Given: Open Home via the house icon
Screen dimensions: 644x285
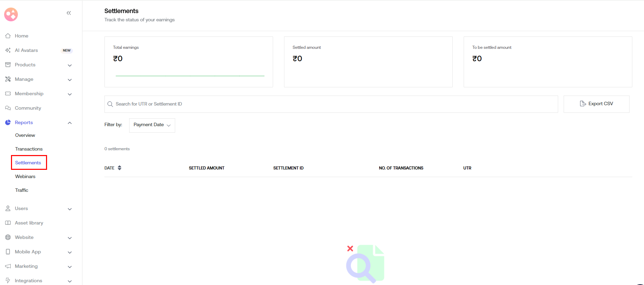Looking at the screenshot, I should click(x=8, y=36).
